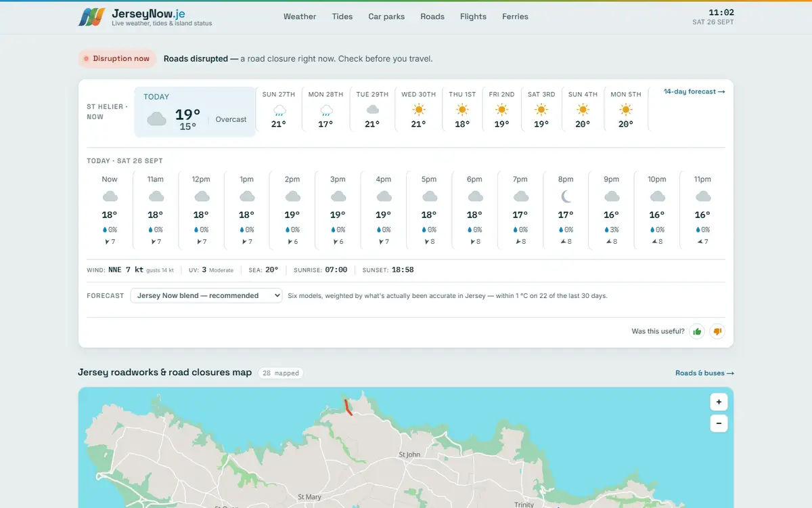812x508 pixels.
Task: Click St Mary label on map
Action: (x=309, y=497)
